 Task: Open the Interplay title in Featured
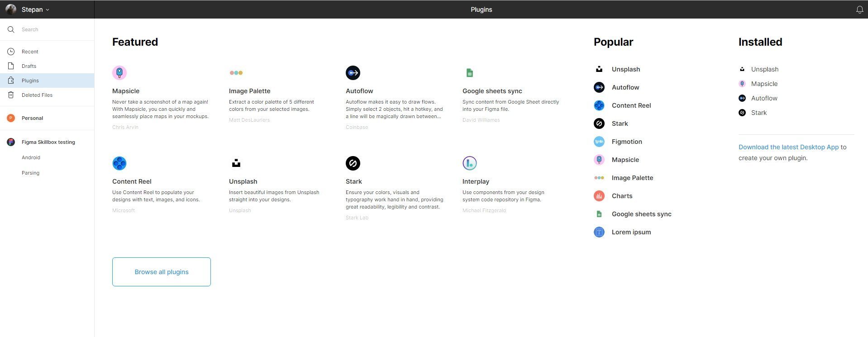tap(476, 181)
